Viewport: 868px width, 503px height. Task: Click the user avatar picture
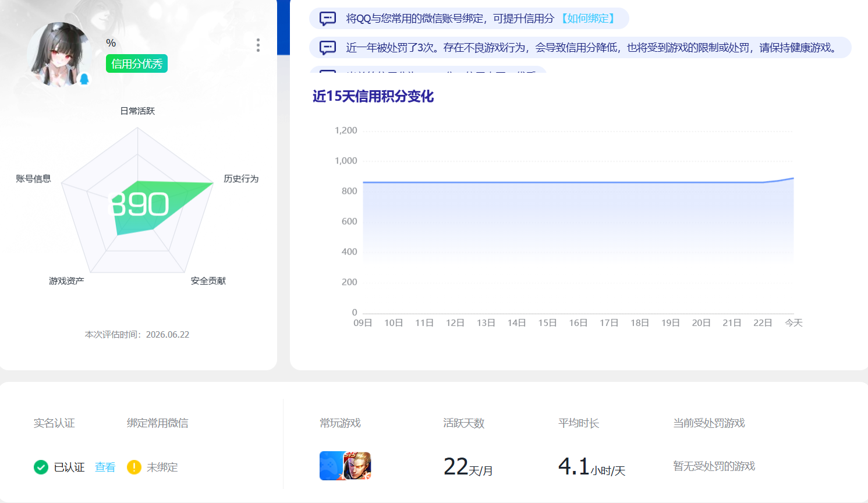coord(58,55)
